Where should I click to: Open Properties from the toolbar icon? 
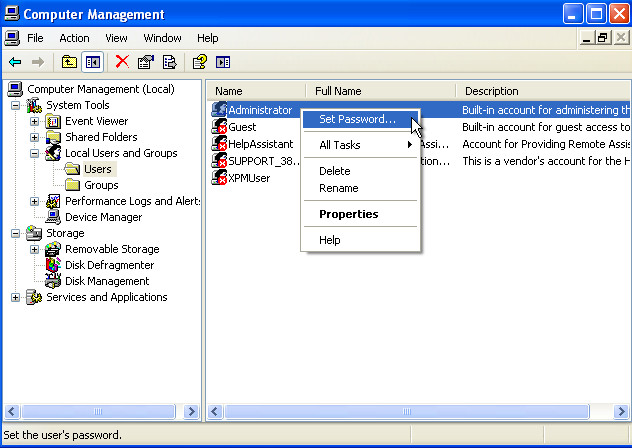146,62
